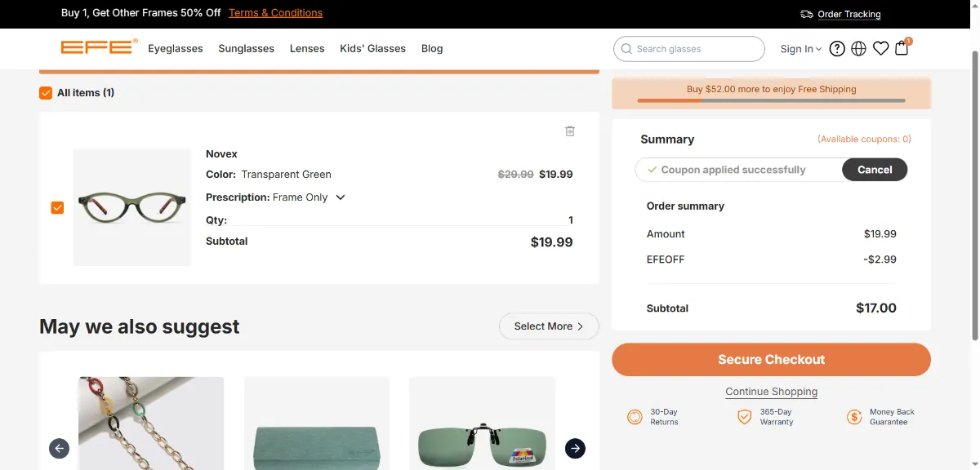Screen dimensions: 980x470
Task: Delete Novex item with trash icon
Action: click(x=570, y=131)
